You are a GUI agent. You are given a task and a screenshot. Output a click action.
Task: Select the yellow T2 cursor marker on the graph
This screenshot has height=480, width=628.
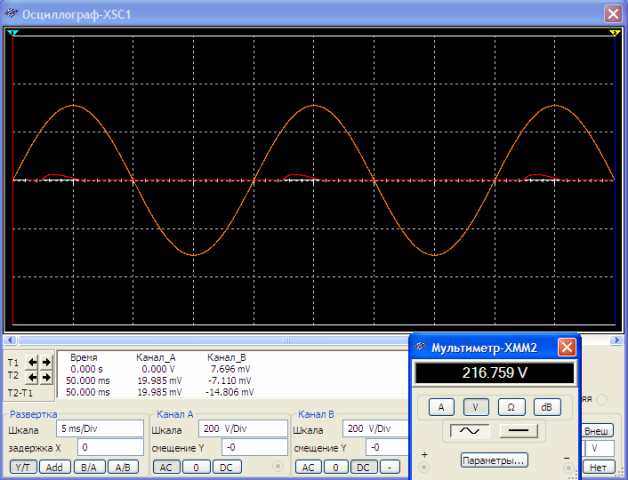coord(615,32)
